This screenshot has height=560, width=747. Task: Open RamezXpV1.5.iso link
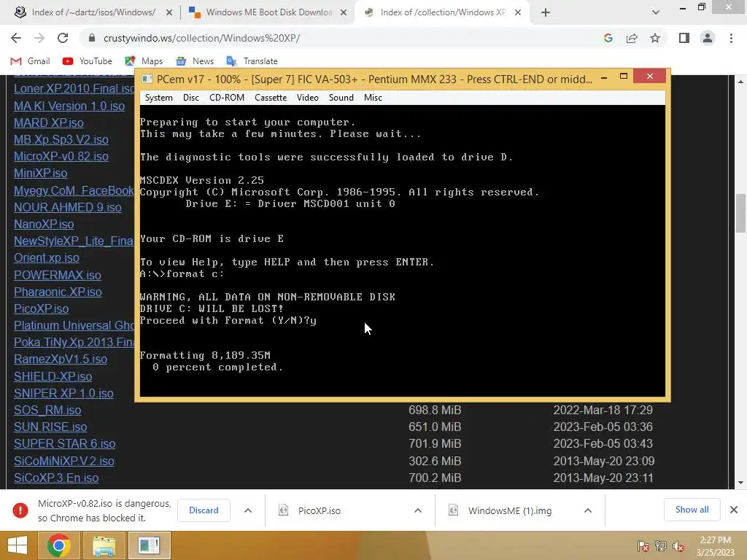click(x=61, y=359)
